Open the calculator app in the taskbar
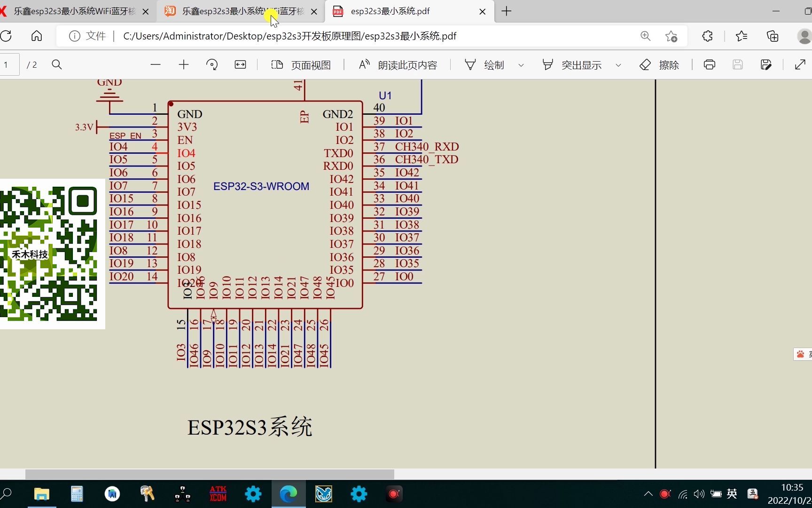 (x=77, y=494)
